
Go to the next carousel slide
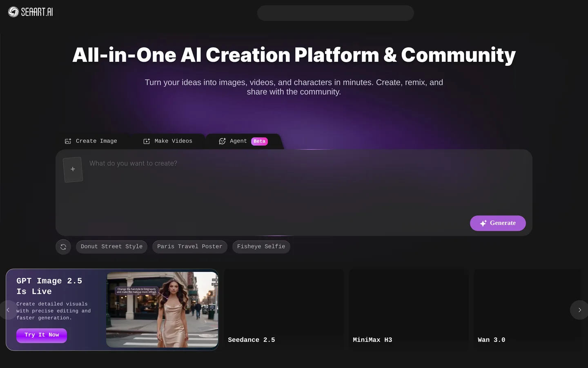pos(579,310)
